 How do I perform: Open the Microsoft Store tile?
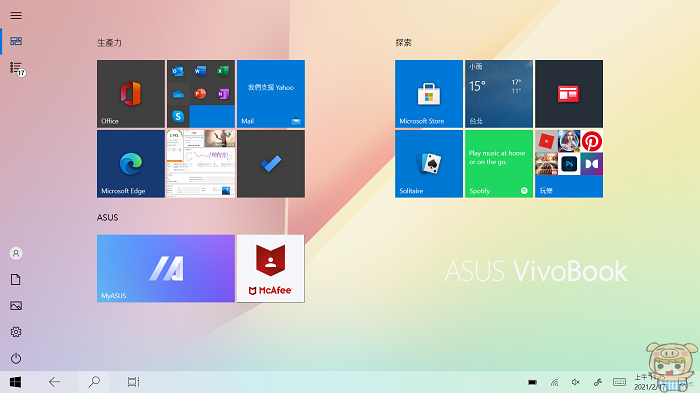(429, 94)
